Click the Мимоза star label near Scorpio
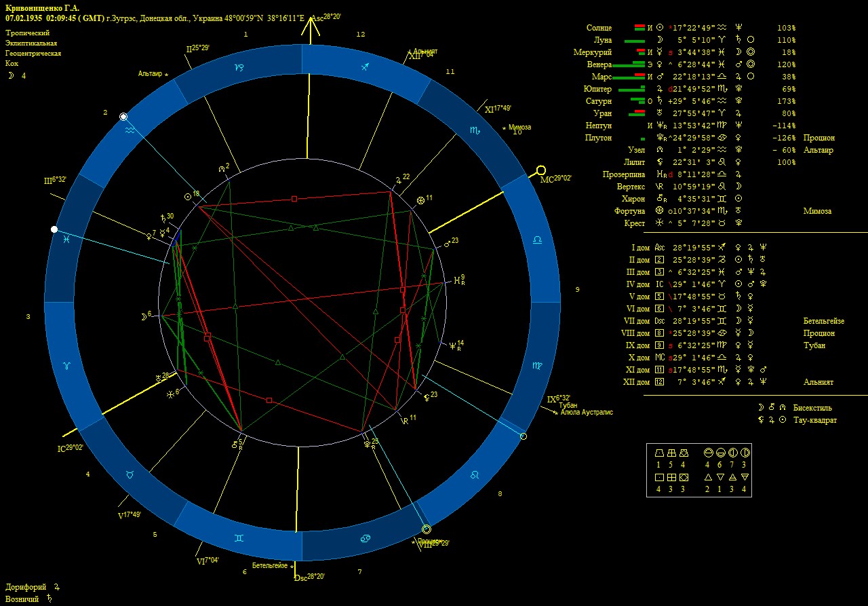This screenshot has width=868, height=606. click(x=519, y=127)
